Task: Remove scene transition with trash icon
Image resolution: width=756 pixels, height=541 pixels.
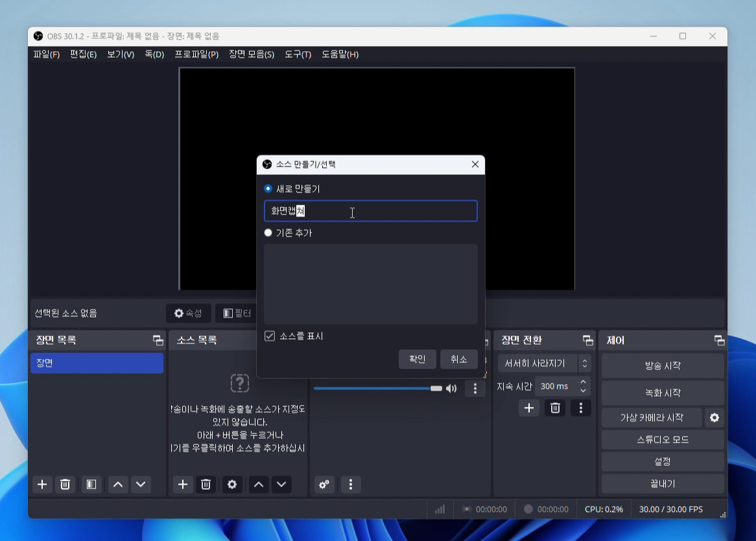Action: (x=555, y=408)
